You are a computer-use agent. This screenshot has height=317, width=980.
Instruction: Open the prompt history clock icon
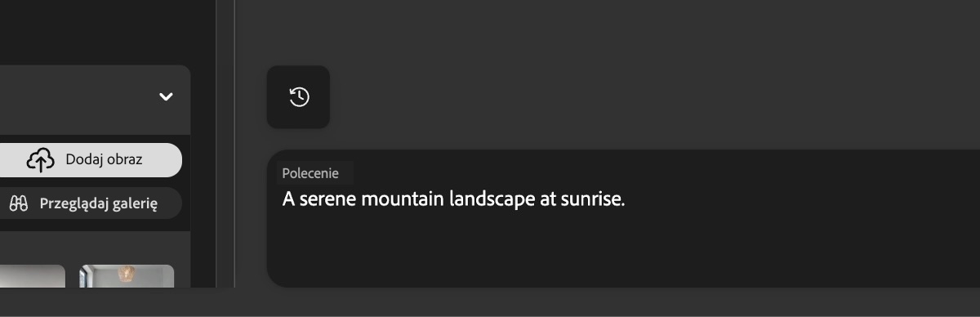click(x=298, y=97)
